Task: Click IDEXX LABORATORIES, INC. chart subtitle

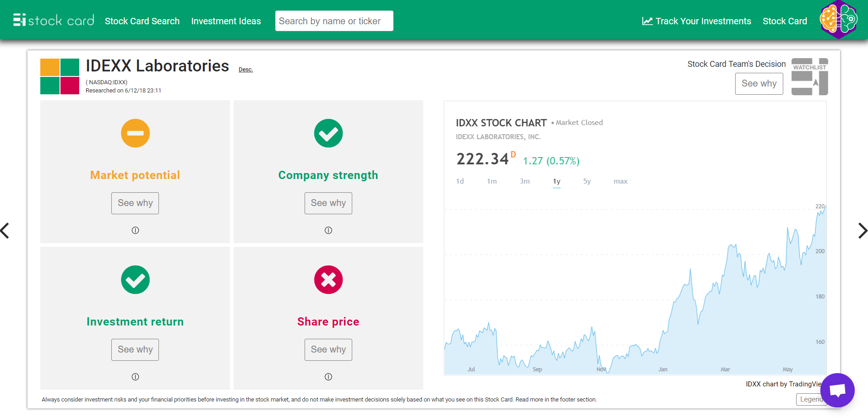Action: coord(498,137)
